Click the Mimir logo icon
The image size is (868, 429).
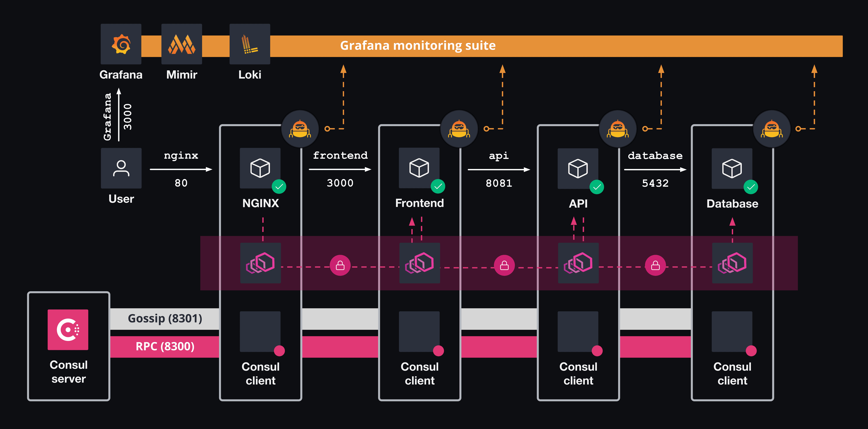pos(182,44)
